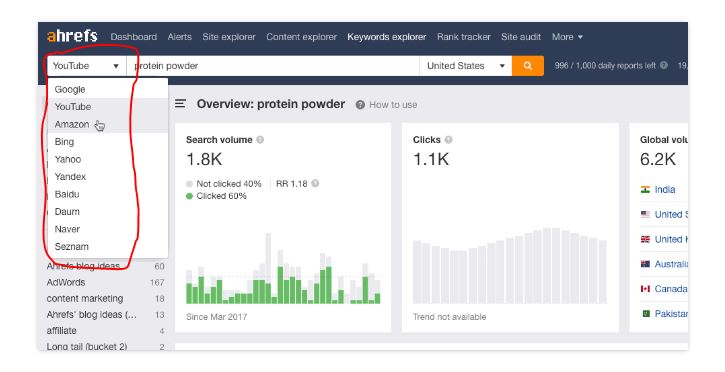Click the ahrefs logo

point(72,36)
